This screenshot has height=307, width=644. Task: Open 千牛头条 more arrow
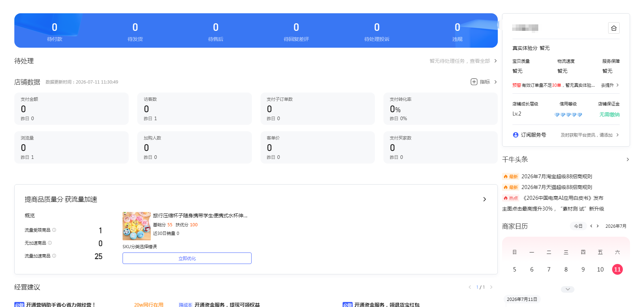(x=628, y=159)
